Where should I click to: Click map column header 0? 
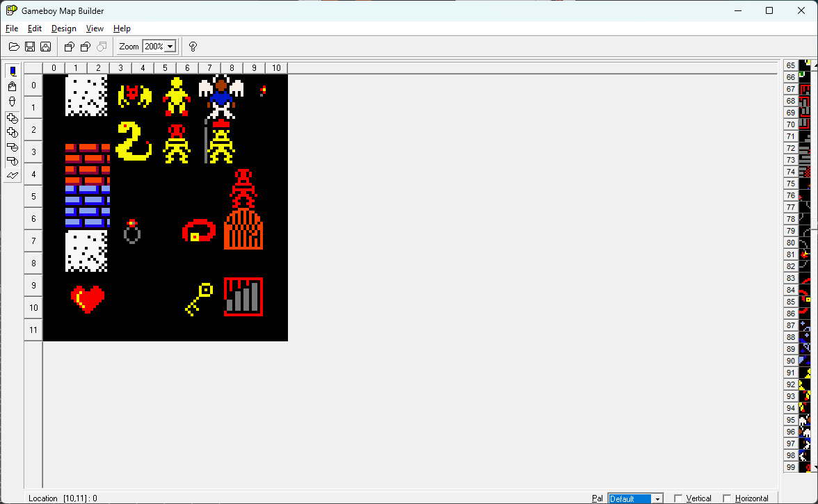(54, 67)
